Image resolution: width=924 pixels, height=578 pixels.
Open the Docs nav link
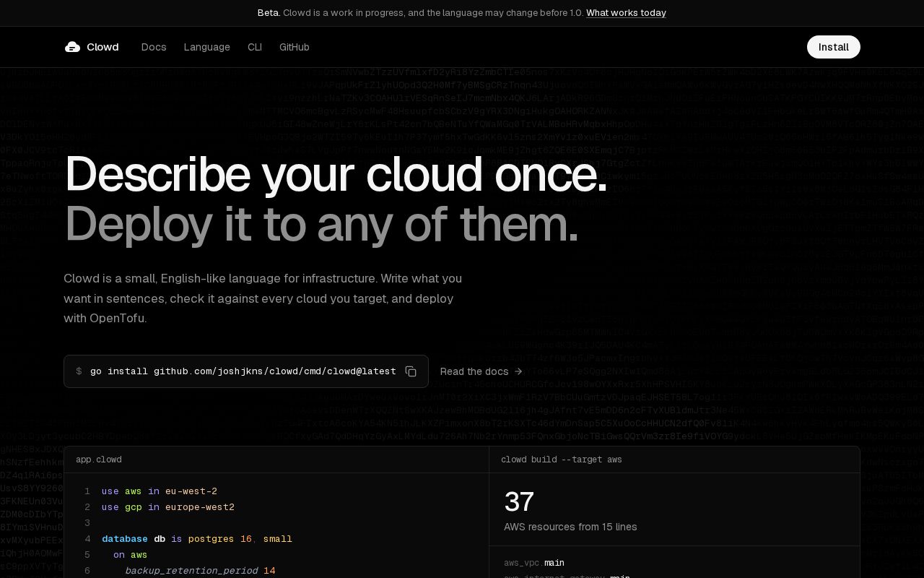pos(154,47)
